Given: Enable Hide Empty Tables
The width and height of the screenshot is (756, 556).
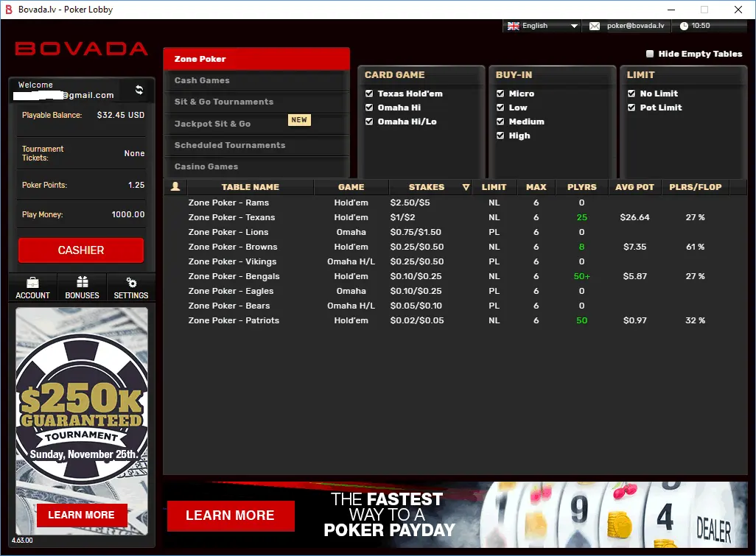Looking at the screenshot, I should tap(649, 54).
